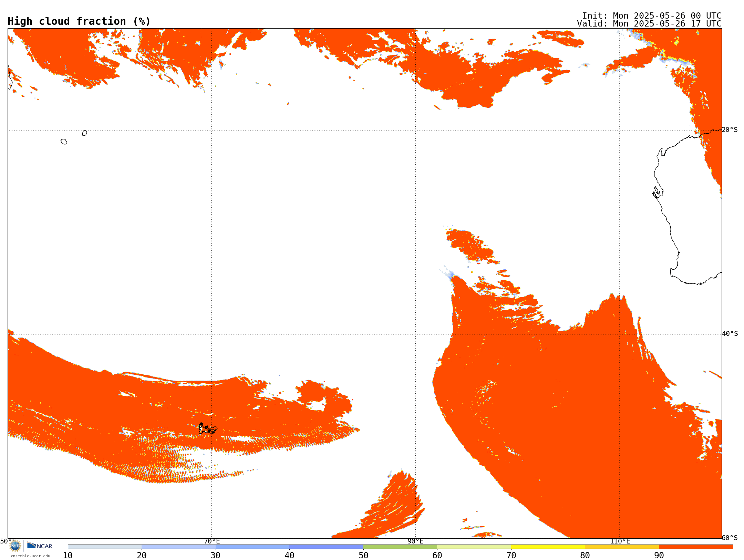Click the 110°E longitude label
The width and height of the screenshot is (744, 560).
coord(620,541)
